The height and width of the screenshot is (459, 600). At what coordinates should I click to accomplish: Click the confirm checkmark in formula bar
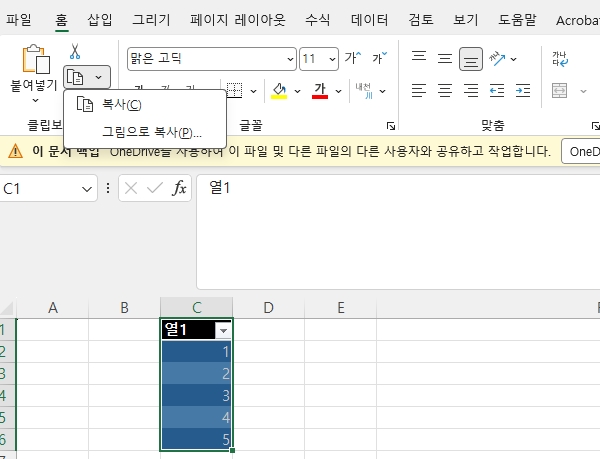pos(155,188)
